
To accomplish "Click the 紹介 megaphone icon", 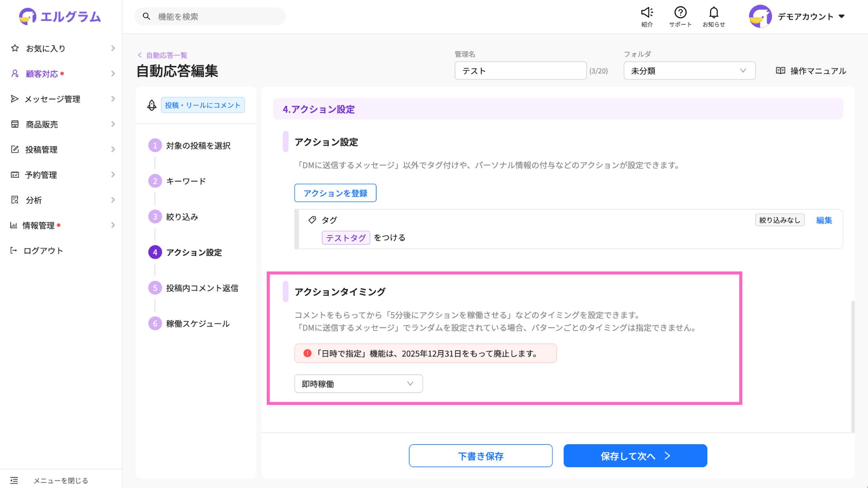I will pyautogui.click(x=647, y=13).
